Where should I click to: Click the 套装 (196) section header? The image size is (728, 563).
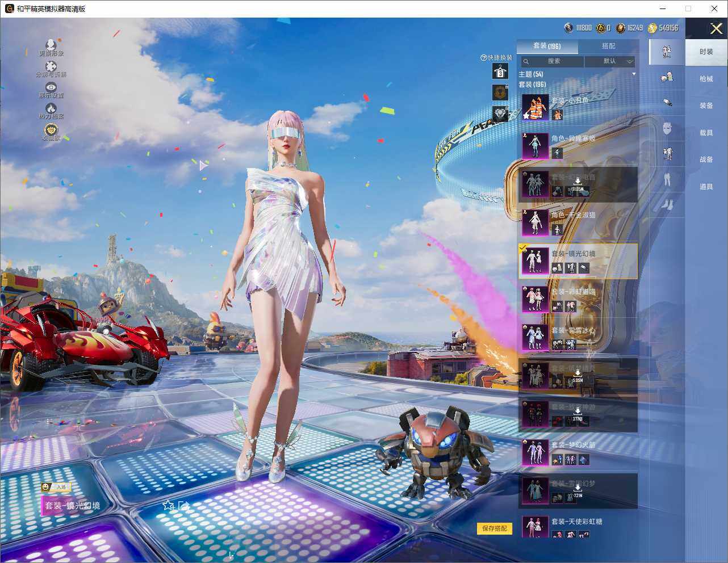[x=532, y=85]
